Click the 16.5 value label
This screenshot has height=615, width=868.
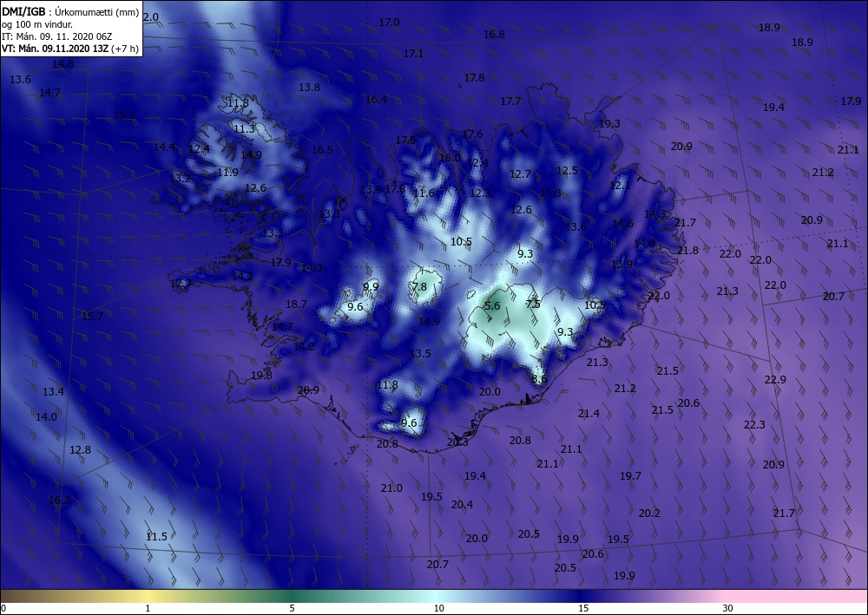322,150
